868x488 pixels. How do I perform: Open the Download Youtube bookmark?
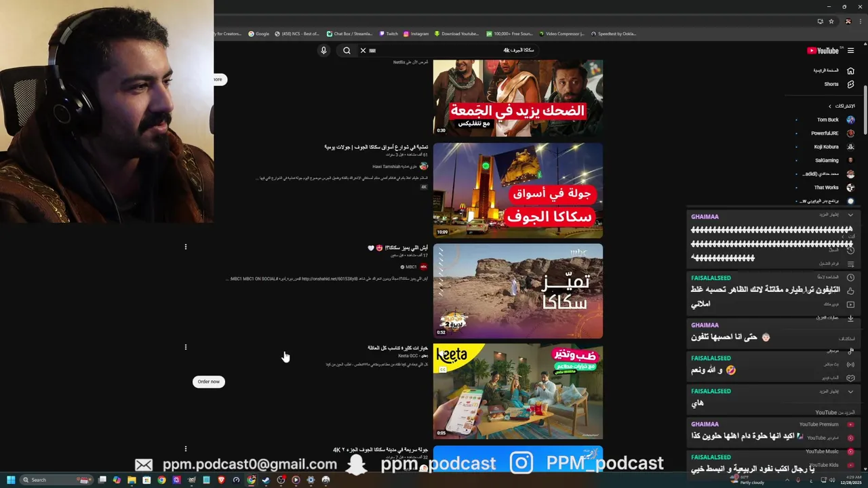(x=457, y=33)
